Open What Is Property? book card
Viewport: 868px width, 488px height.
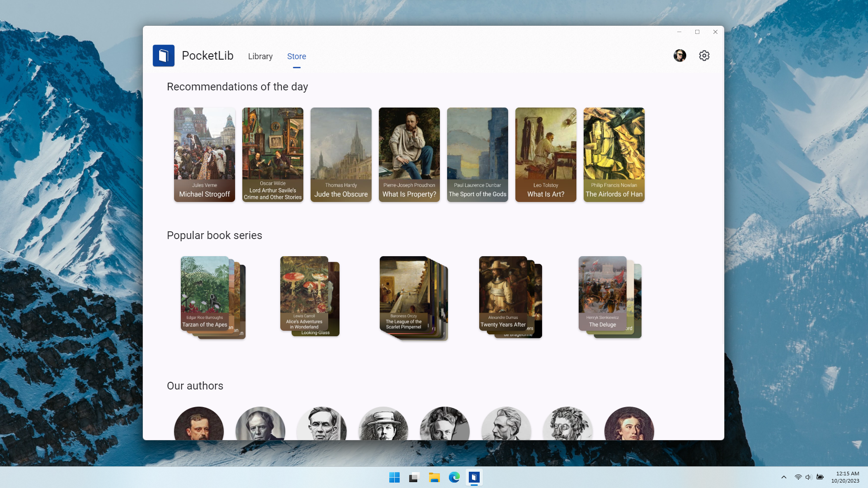409,155
